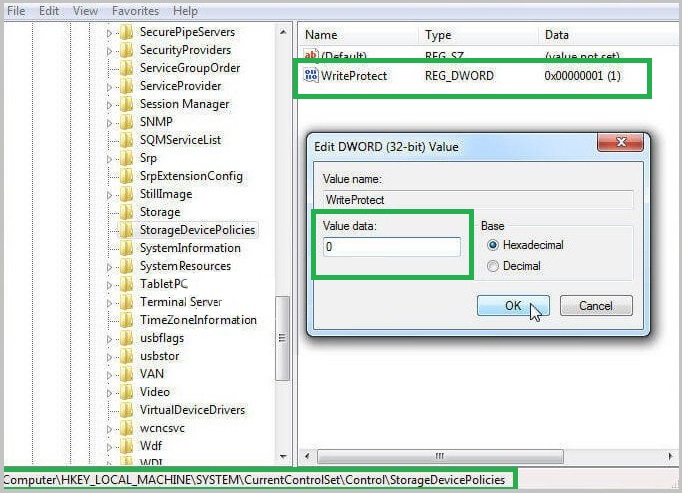Click the SecurePipeServers folder icon

click(127, 32)
